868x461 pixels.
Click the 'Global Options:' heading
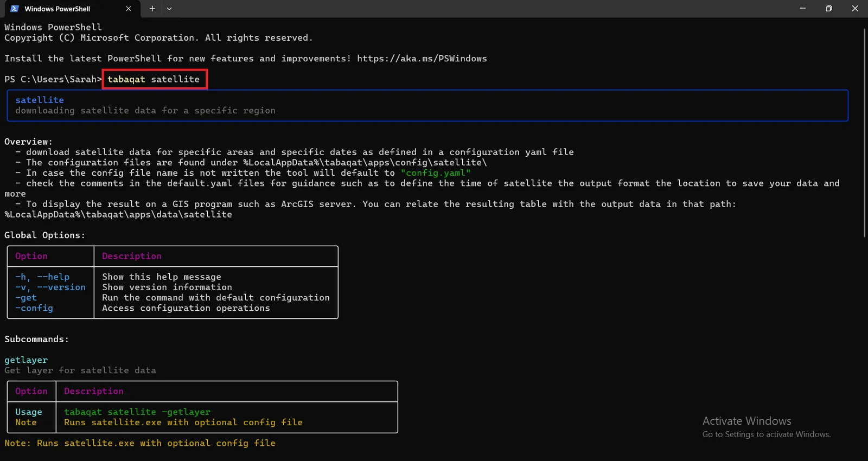[x=45, y=235]
